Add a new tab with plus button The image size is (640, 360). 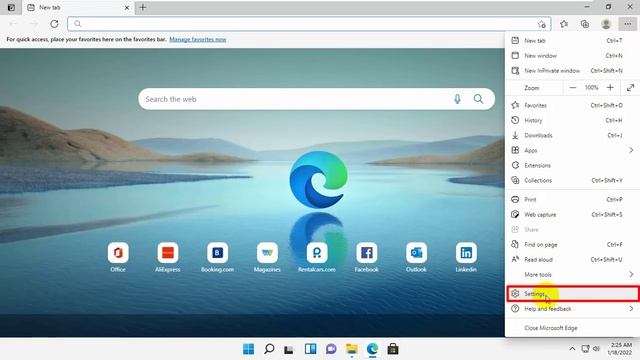point(143,7)
